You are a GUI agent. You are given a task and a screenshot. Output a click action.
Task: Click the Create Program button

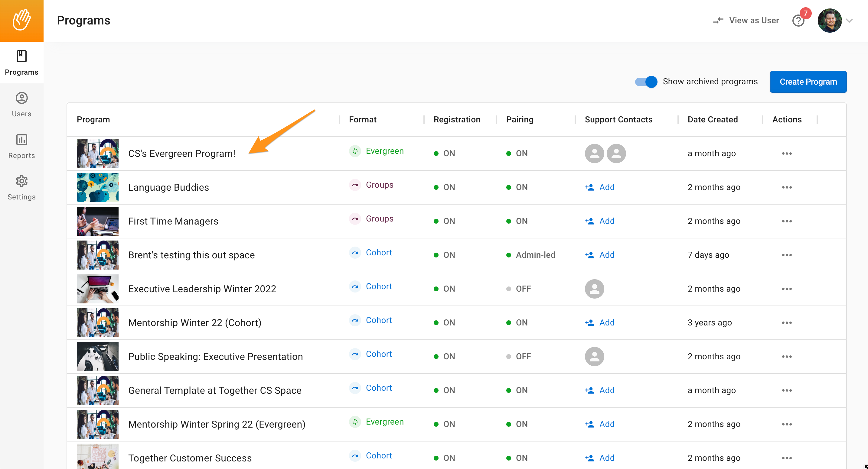[808, 82]
